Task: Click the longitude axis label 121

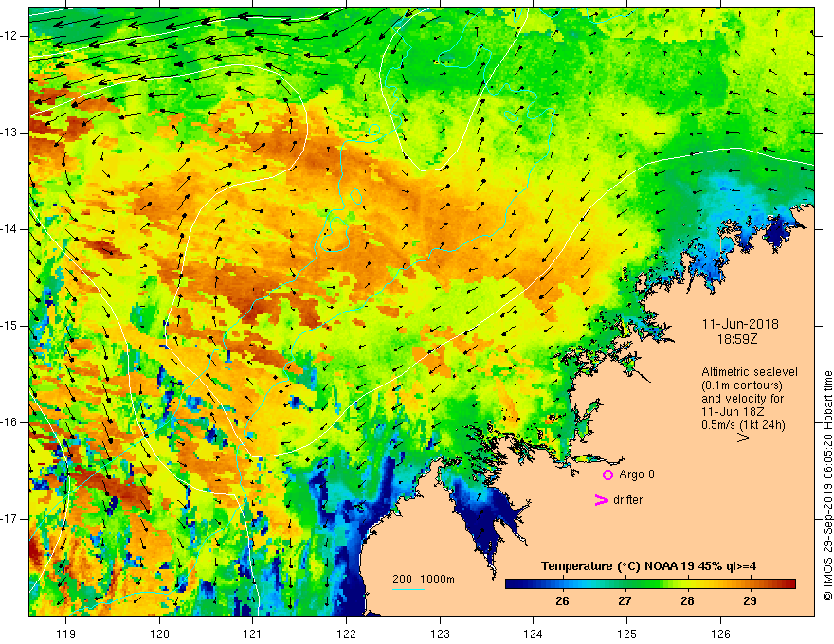Action: coord(253,634)
